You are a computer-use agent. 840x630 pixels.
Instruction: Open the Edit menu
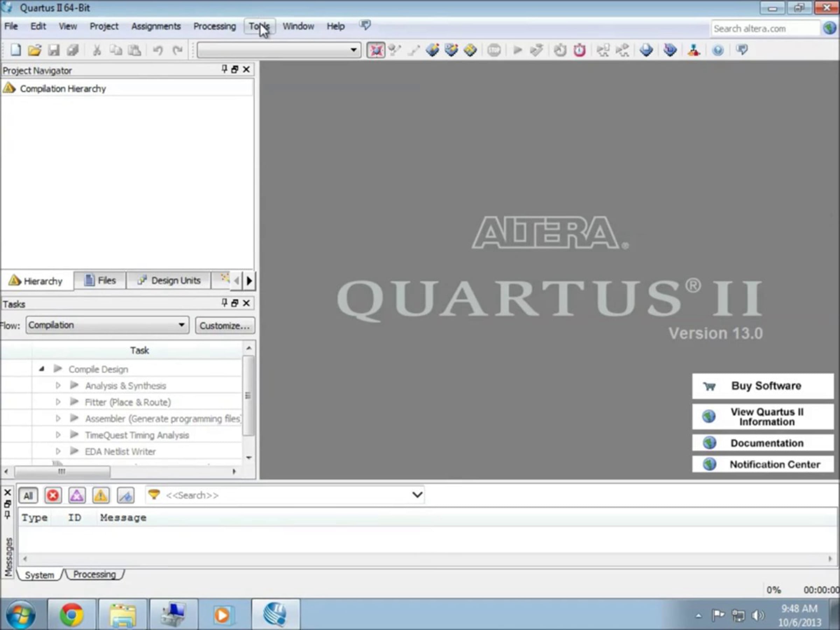[38, 26]
